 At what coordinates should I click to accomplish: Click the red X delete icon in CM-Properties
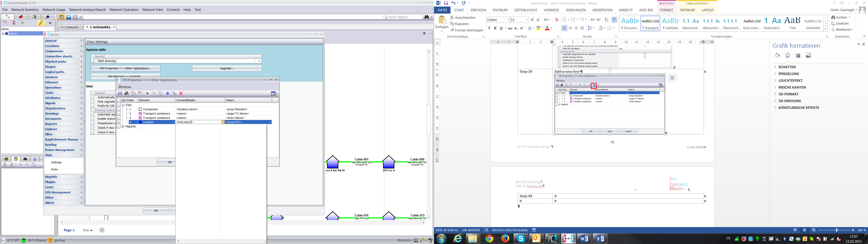click(x=181, y=93)
